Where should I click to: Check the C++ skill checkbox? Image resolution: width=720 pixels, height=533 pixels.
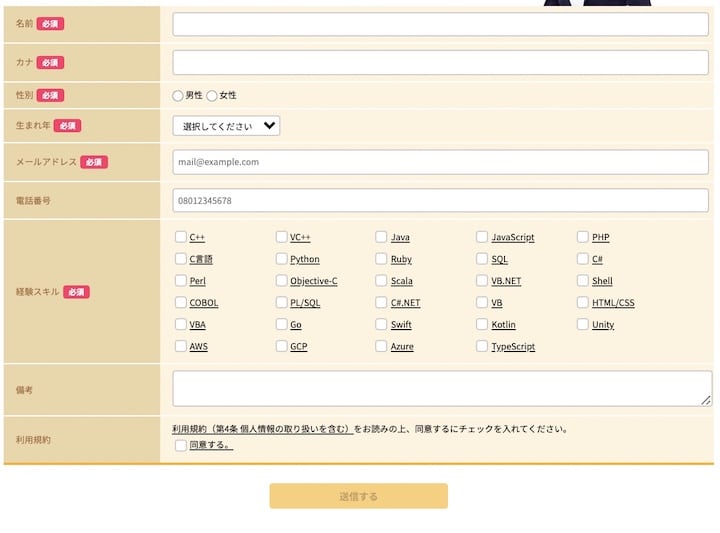[x=181, y=237]
